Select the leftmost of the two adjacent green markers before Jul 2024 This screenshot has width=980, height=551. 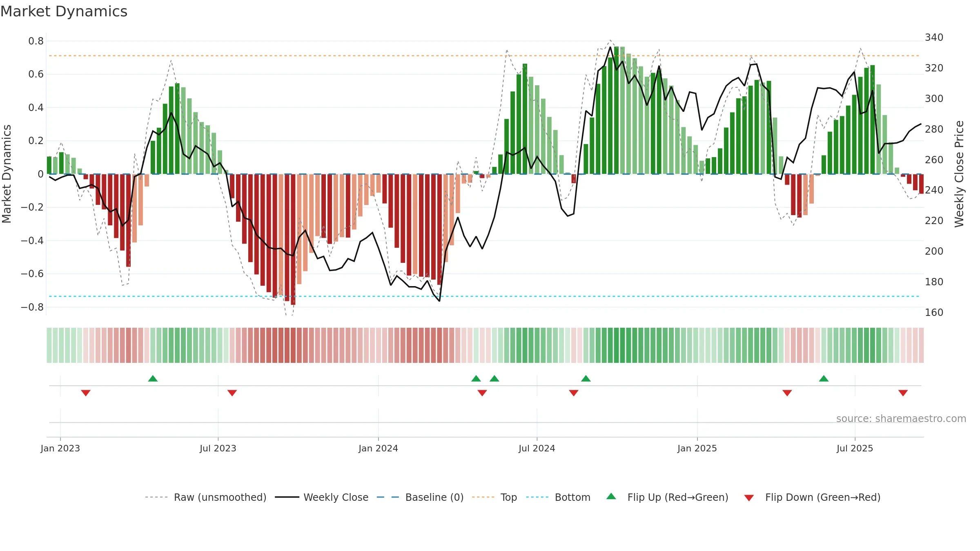pyautogui.click(x=476, y=378)
